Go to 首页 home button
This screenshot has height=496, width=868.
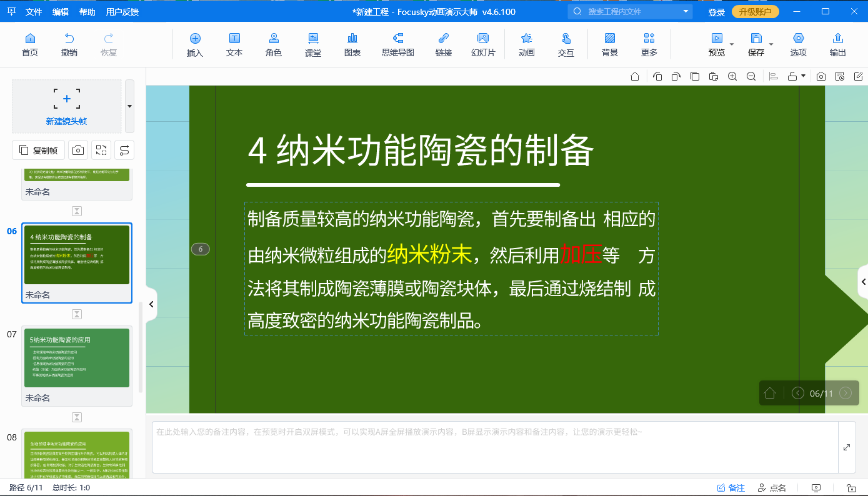click(30, 45)
